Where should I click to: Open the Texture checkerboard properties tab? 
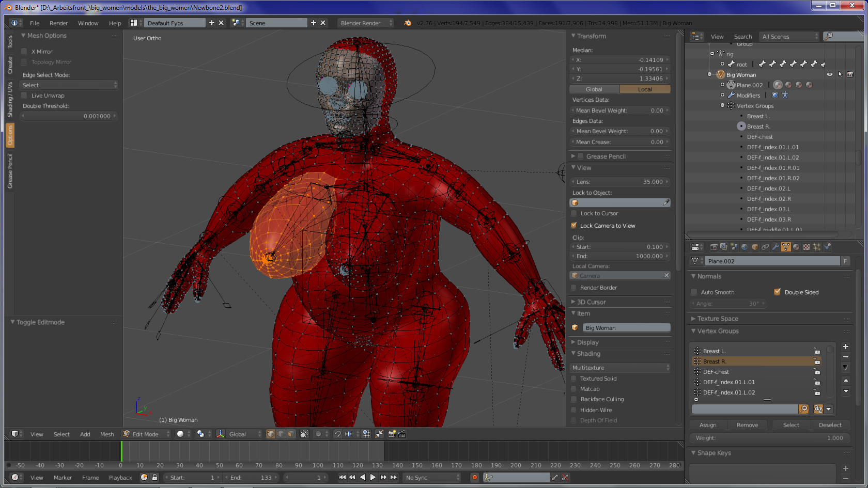pyautogui.click(x=807, y=247)
